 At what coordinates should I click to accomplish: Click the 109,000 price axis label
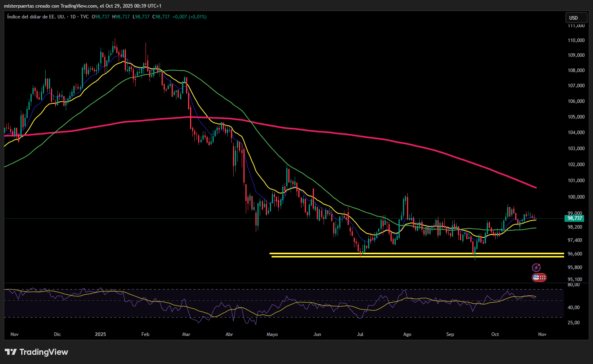tap(576, 55)
